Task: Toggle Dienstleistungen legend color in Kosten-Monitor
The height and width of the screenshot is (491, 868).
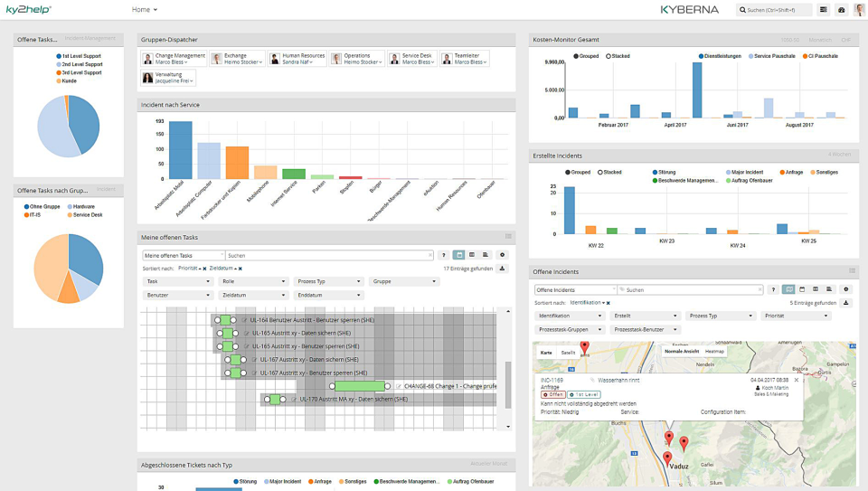Action: click(702, 56)
